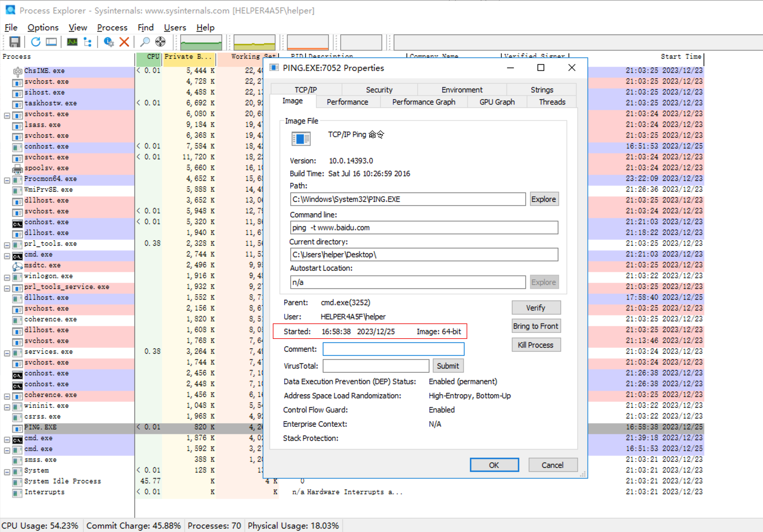
Task: Click the red X Kill Process icon
Action: tap(124, 42)
